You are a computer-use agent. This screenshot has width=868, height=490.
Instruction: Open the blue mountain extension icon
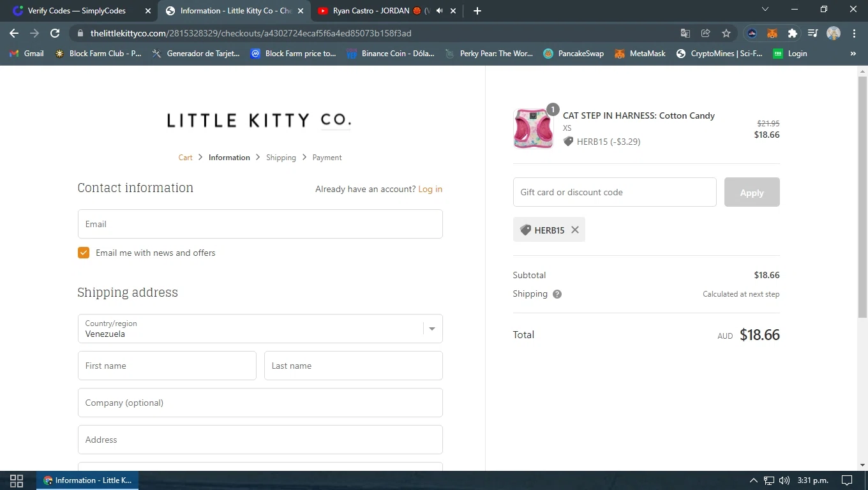click(x=752, y=33)
